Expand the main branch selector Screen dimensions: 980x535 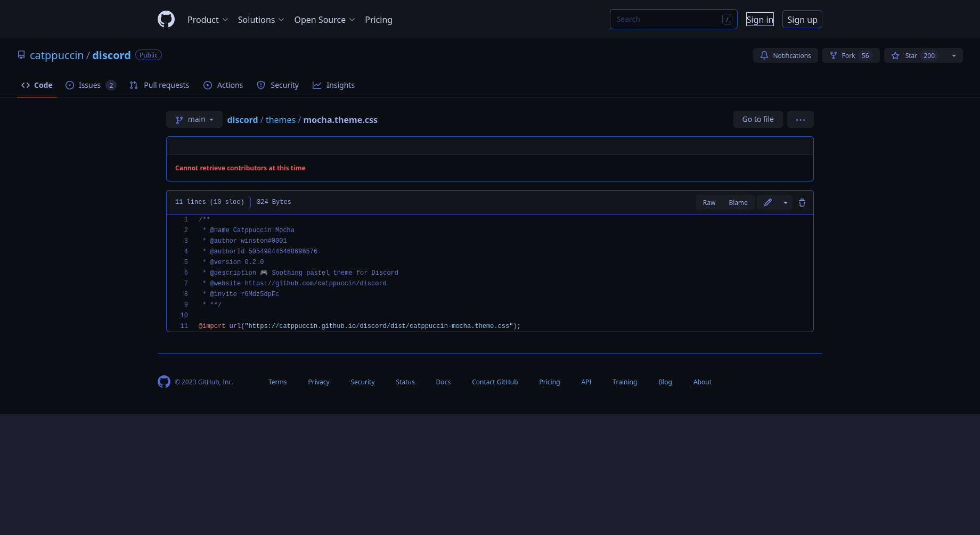point(194,119)
